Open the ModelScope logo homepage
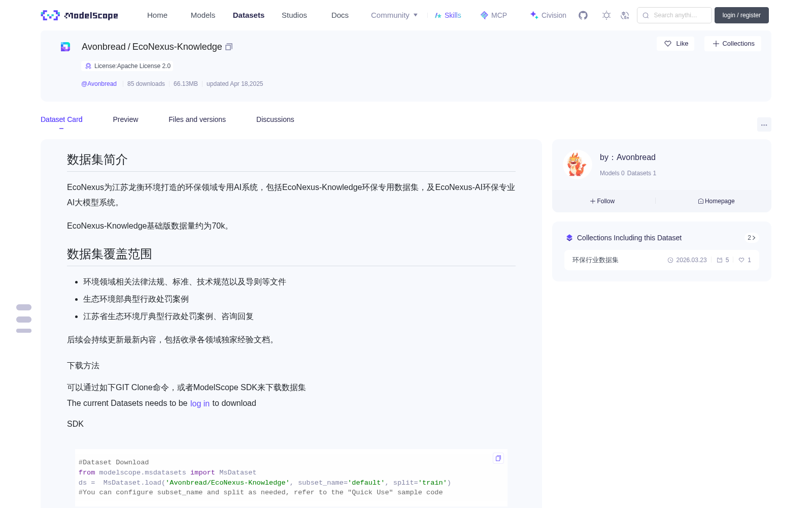812x508 pixels. pos(79,15)
